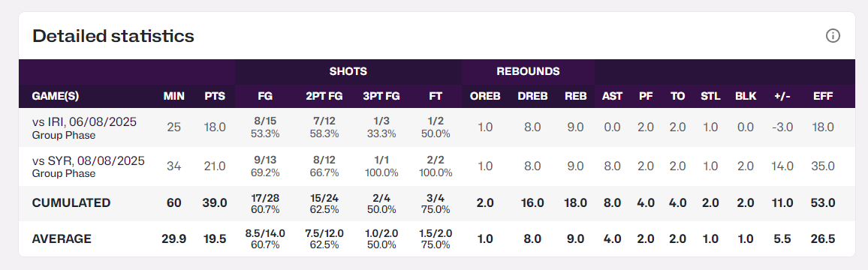Open the info icon beside Detailed statistics
868x270 pixels.
[833, 36]
